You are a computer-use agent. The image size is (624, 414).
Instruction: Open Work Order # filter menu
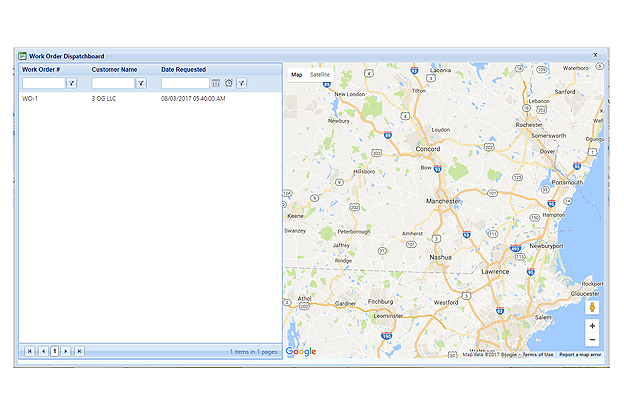coord(71,83)
